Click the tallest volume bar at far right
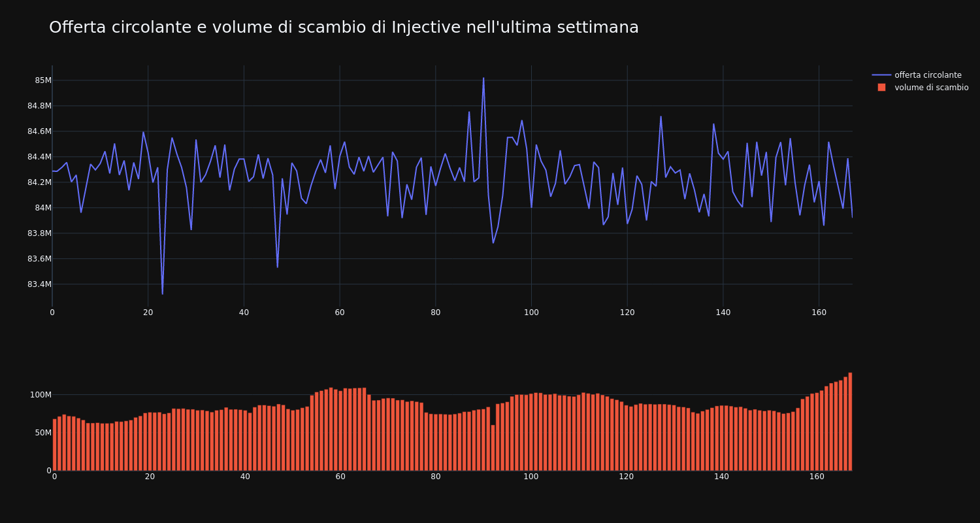 click(850, 422)
